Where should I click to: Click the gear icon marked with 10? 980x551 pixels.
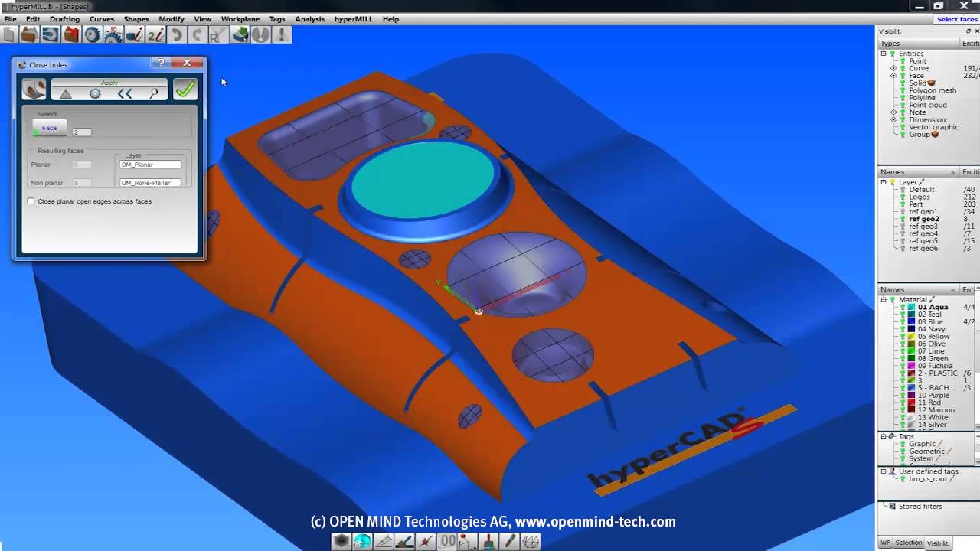click(x=113, y=34)
